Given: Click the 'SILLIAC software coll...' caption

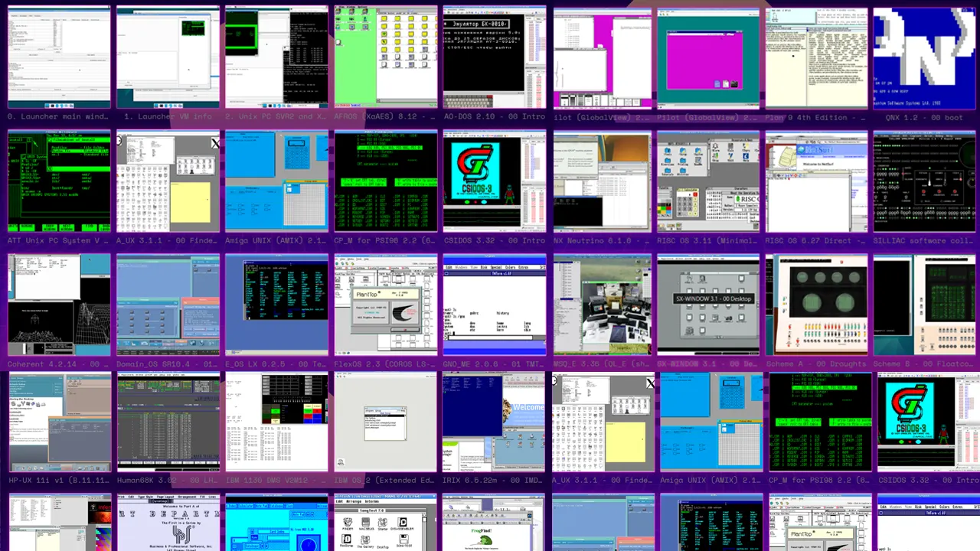Looking at the screenshot, I should (x=924, y=240).
